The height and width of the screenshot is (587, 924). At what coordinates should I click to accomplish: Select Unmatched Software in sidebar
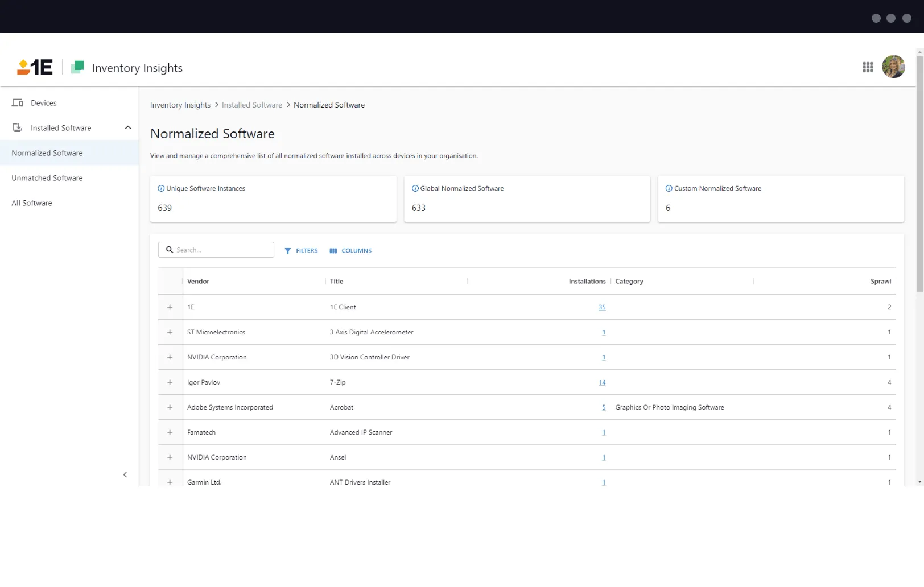[47, 178]
